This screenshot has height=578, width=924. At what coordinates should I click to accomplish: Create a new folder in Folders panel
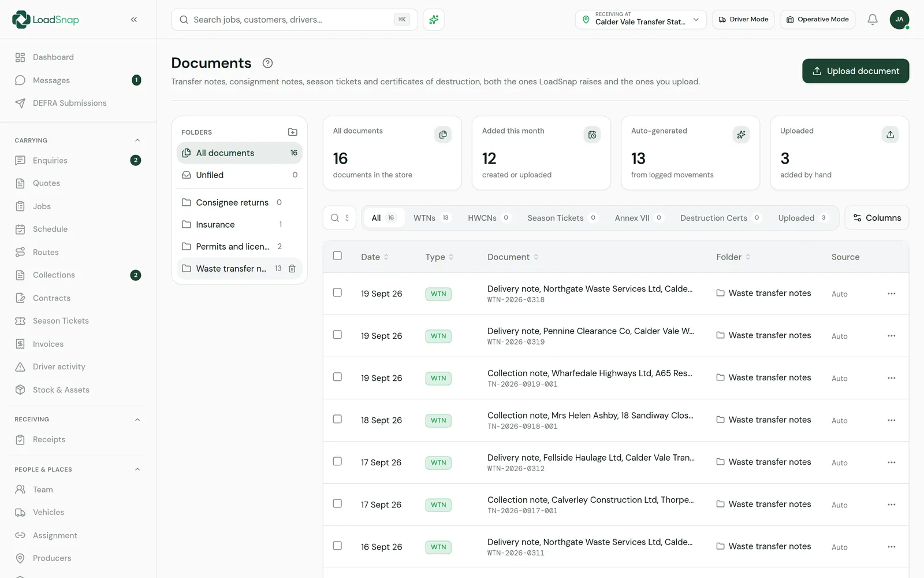click(x=293, y=132)
